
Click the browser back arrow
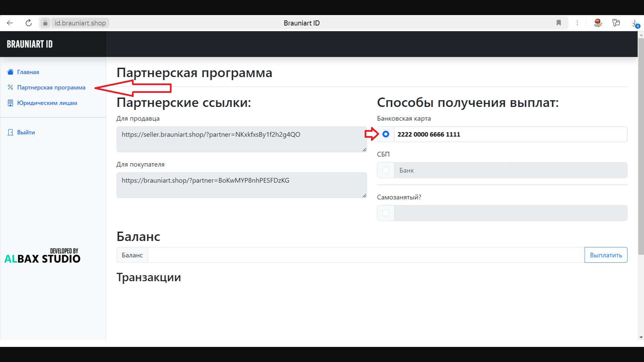[x=10, y=23]
